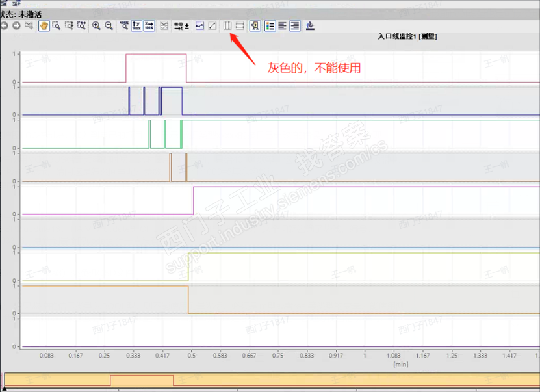Click the [min] axis unit label
This screenshot has width=540, height=392.
click(401, 364)
